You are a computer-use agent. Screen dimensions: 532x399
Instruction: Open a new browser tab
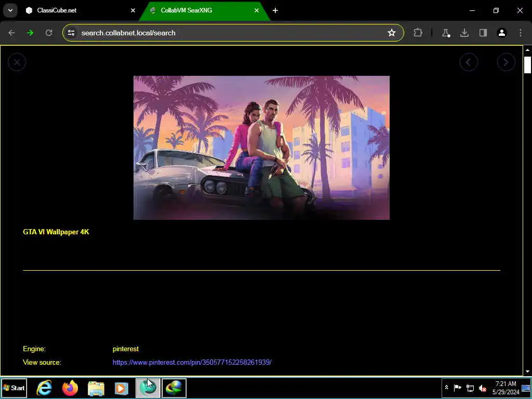tap(275, 10)
